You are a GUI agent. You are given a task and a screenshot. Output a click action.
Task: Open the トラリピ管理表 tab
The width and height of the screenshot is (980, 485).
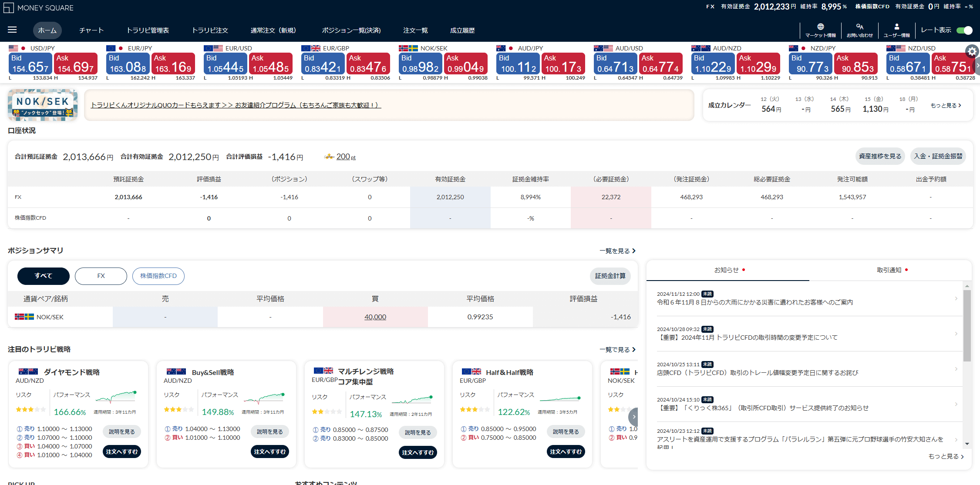pos(148,30)
